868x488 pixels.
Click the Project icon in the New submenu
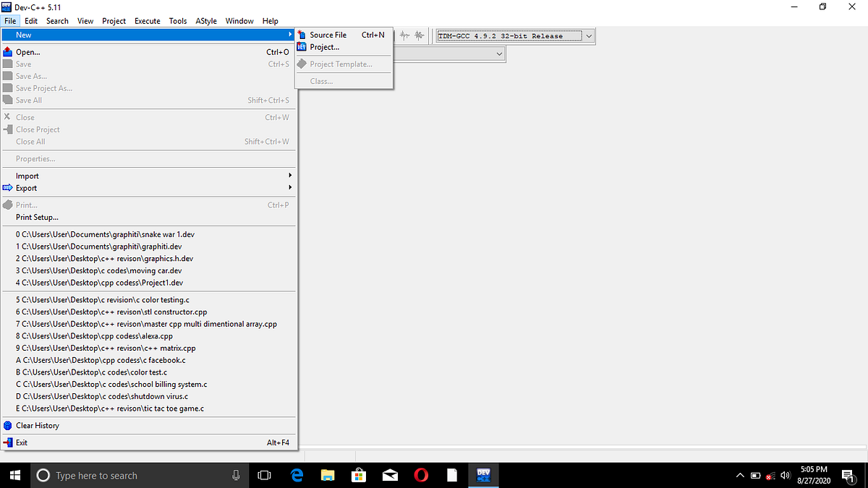(302, 46)
